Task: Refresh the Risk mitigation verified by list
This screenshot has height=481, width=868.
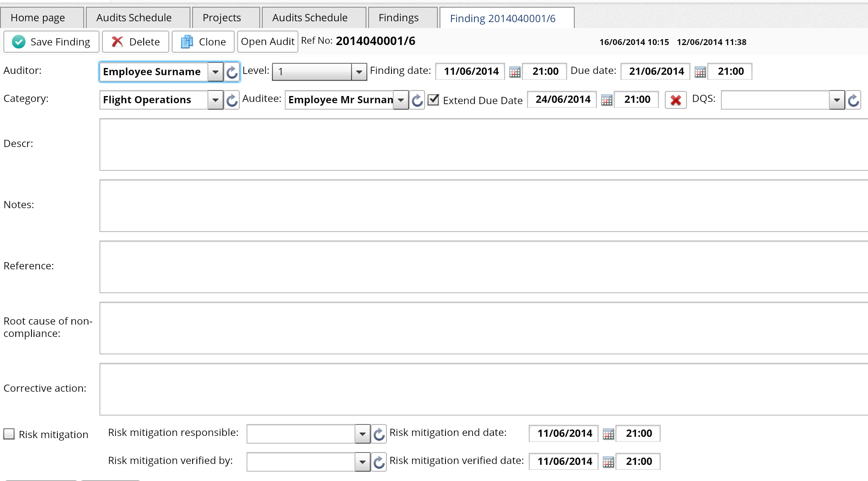Action: coord(379,462)
